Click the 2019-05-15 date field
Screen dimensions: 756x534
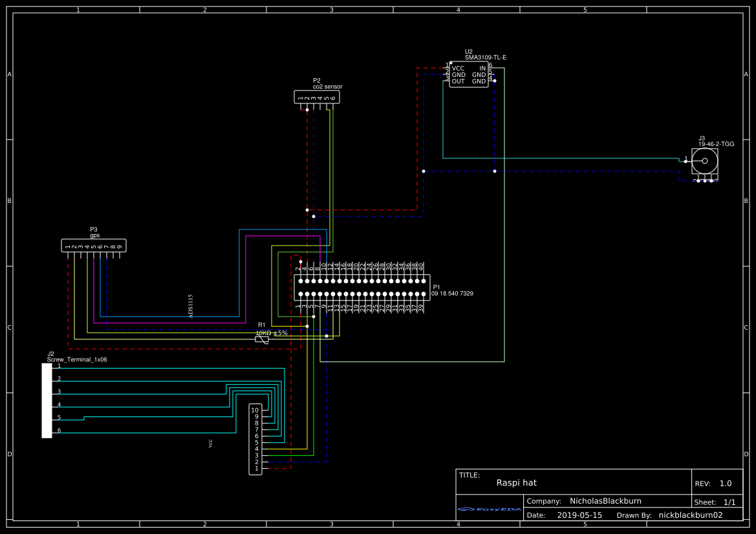coord(581,515)
